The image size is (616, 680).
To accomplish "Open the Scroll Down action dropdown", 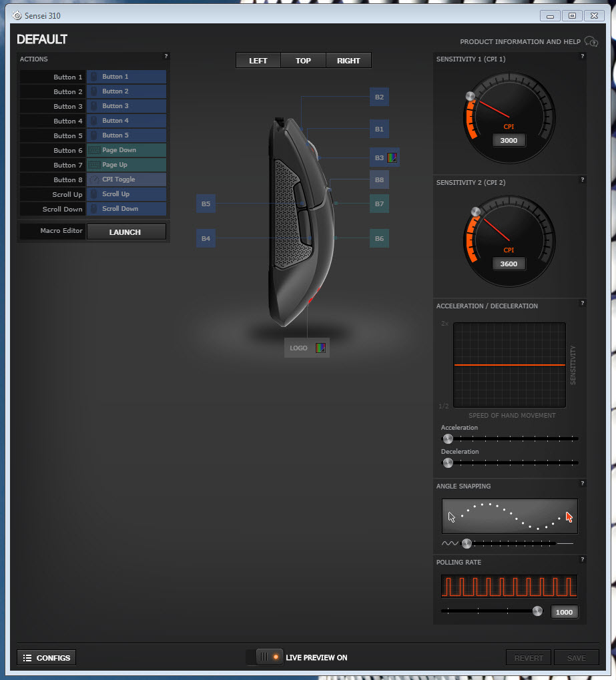I will click(126, 209).
